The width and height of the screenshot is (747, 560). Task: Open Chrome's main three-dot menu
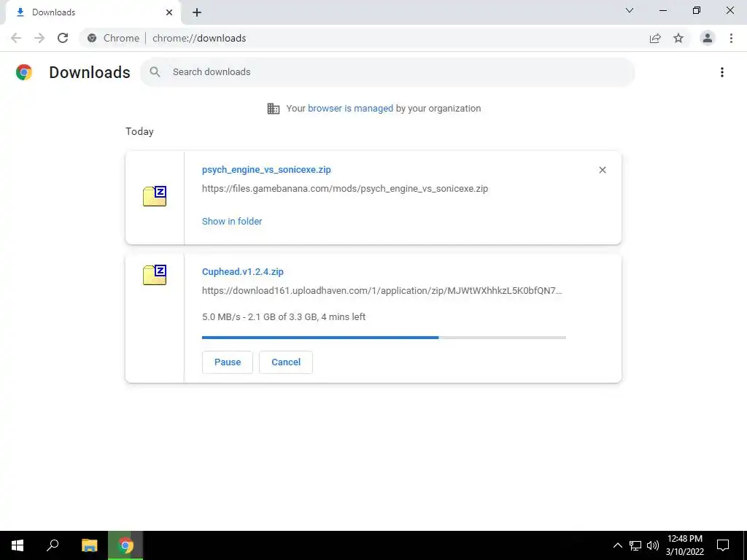coord(731,38)
